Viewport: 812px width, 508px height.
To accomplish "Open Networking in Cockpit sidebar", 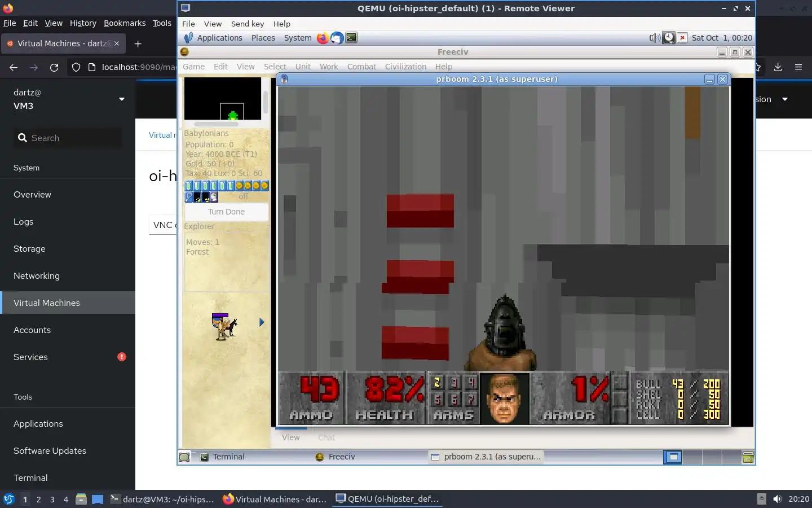I will pyautogui.click(x=68, y=275).
